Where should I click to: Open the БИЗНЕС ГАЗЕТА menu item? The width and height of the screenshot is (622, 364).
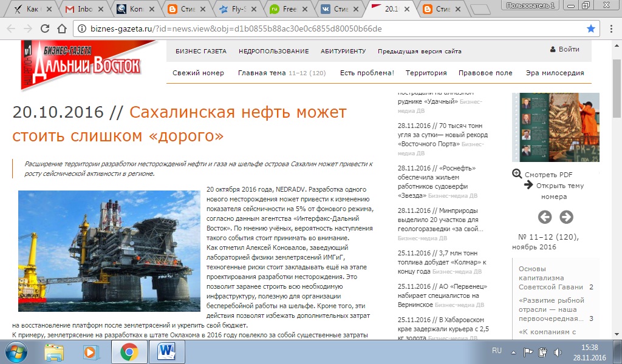[x=200, y=51]
